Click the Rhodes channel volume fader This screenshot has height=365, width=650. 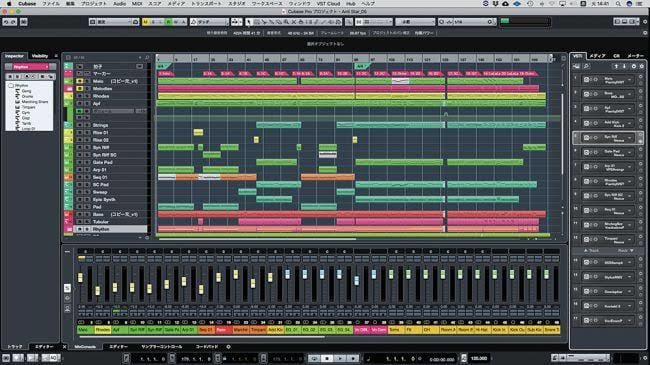point(98,291)
